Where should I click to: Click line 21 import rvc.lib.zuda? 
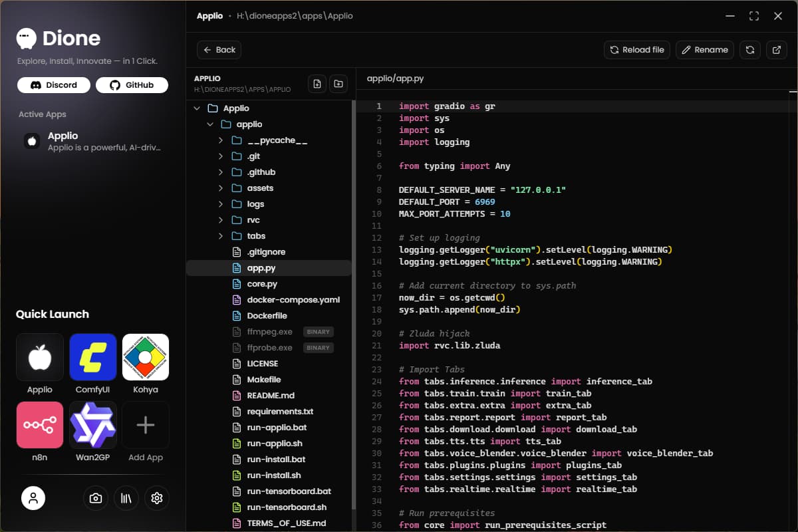tap(450, 346)
